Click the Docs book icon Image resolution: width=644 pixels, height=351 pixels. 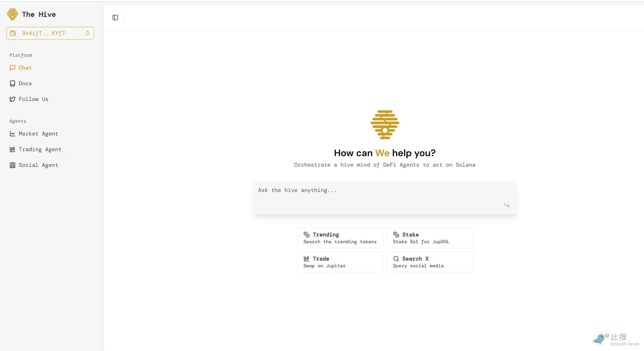pos(12,83)
